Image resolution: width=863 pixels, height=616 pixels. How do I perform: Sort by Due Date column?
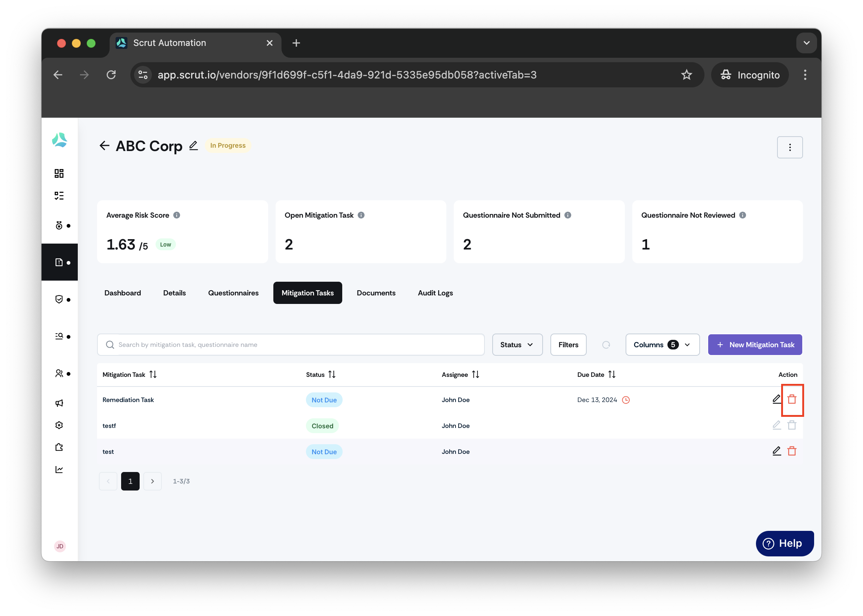(x=612, y=375)
